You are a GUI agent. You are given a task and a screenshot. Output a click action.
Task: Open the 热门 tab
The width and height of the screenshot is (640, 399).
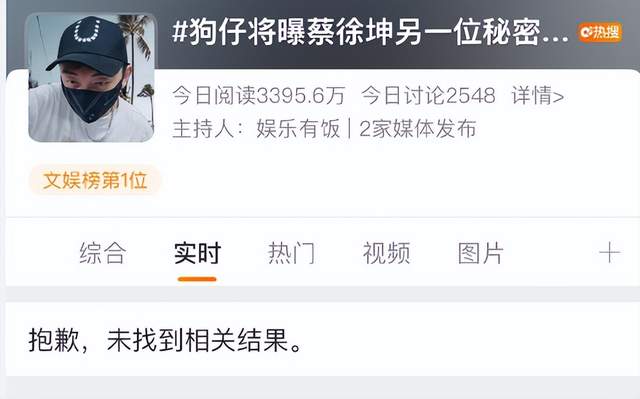(291, 253)
